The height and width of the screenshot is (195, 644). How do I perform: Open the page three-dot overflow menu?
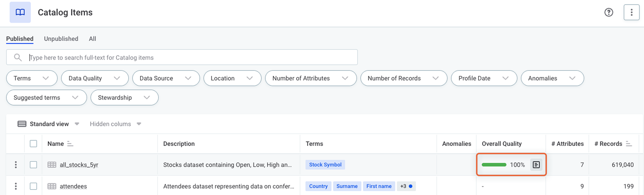(x=631, y=12)
